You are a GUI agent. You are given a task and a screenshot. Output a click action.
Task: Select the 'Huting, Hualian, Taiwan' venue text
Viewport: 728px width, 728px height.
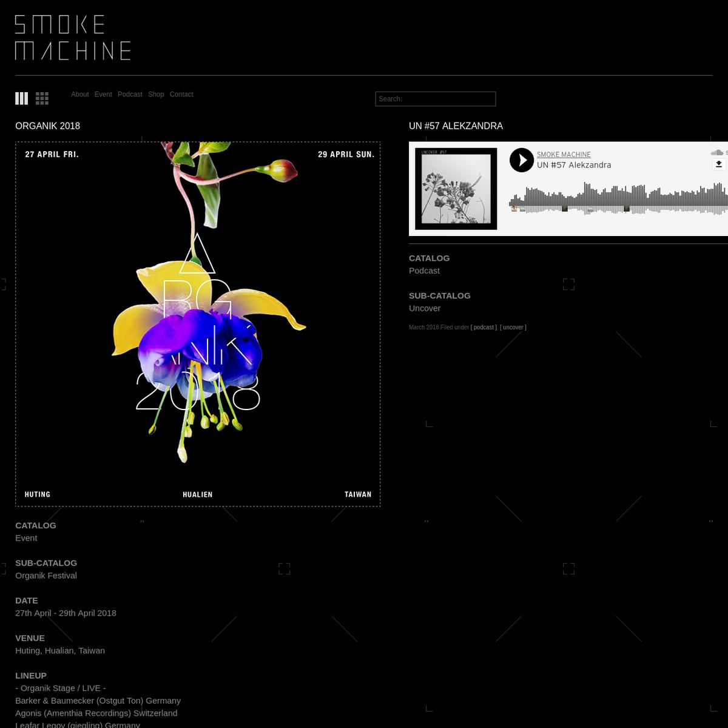click(60, 651)
